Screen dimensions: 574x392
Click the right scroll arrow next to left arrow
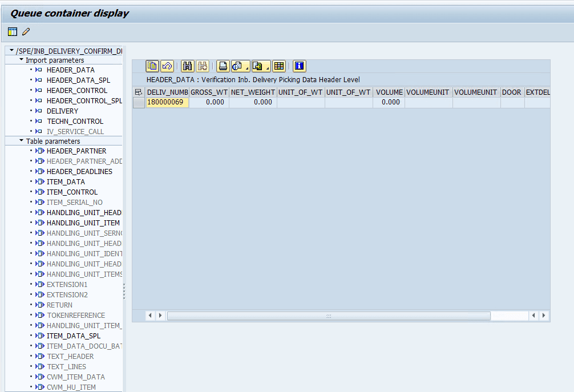click(160, 316)
